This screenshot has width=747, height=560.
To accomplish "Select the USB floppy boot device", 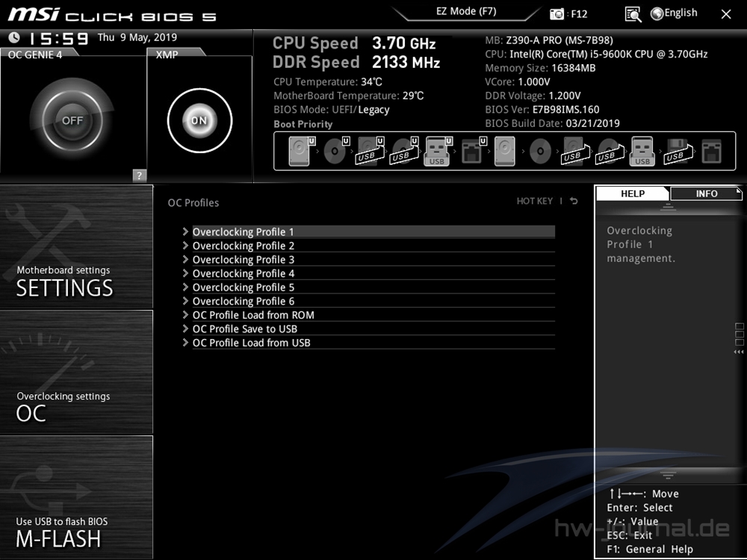I will point(678,151).
